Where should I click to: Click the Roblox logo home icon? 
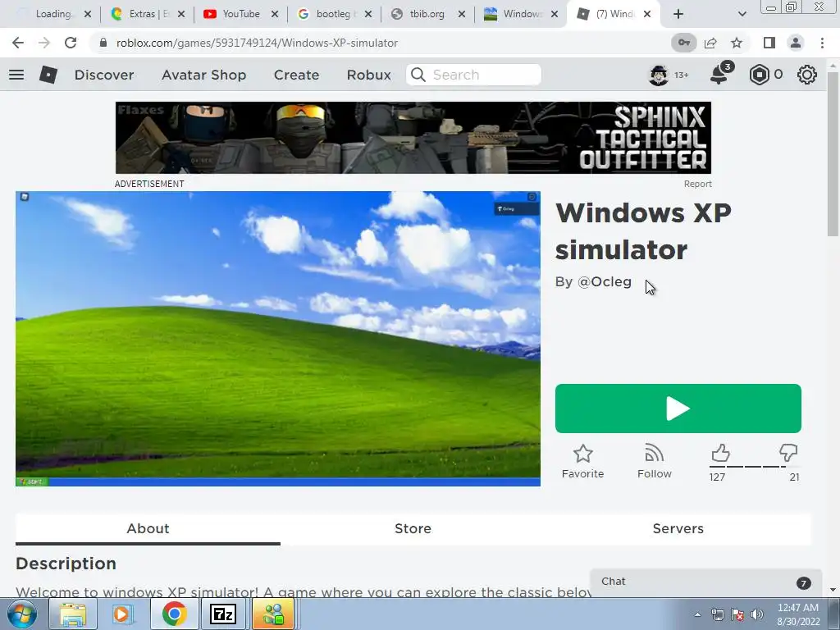click(x=48, y=75)
